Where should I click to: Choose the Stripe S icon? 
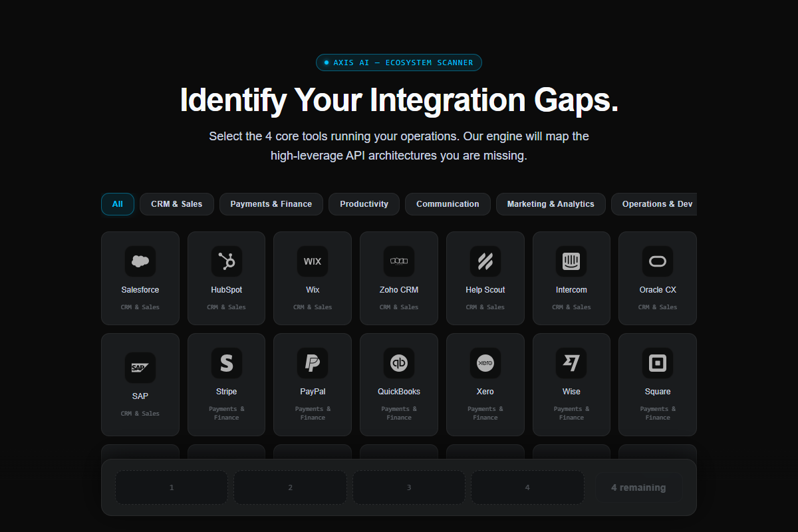click(227, 363)
